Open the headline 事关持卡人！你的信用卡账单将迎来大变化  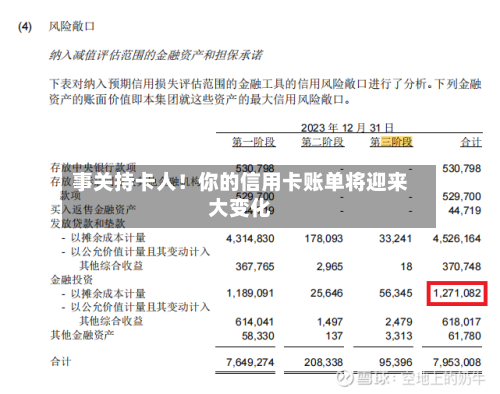coord(240,195)
